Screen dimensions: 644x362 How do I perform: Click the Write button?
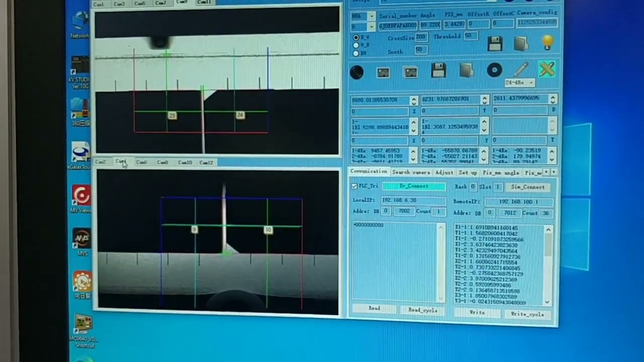click(477, 313)
